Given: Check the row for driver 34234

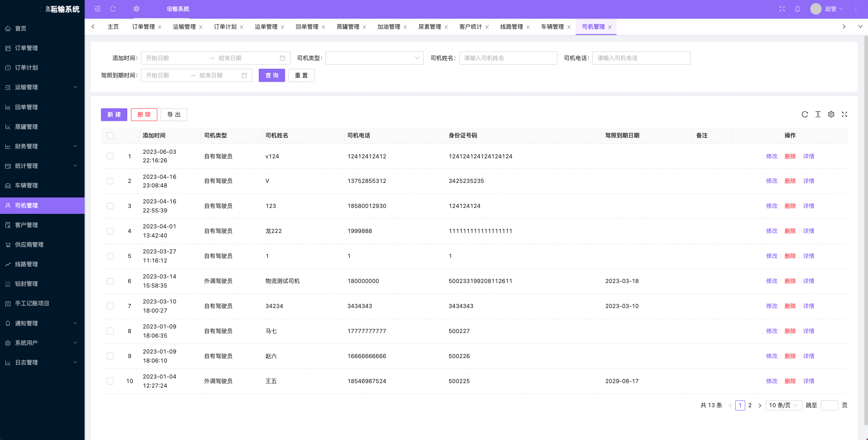Looking at the screenshot, I should pyautogui.click(x=110, y=306).
